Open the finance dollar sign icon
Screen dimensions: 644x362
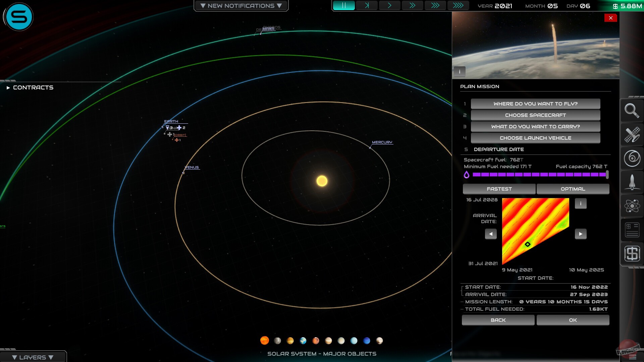coord(632,253)
